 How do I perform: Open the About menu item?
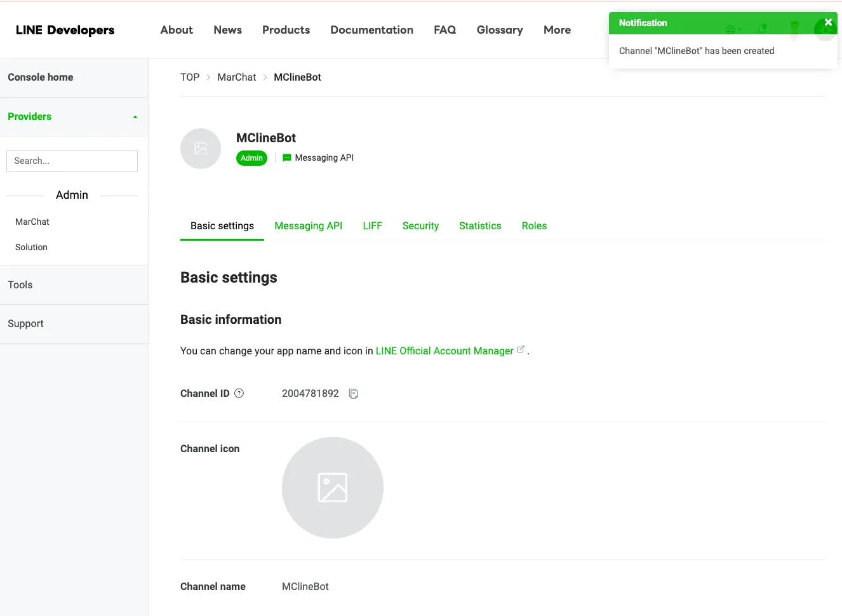177,30
